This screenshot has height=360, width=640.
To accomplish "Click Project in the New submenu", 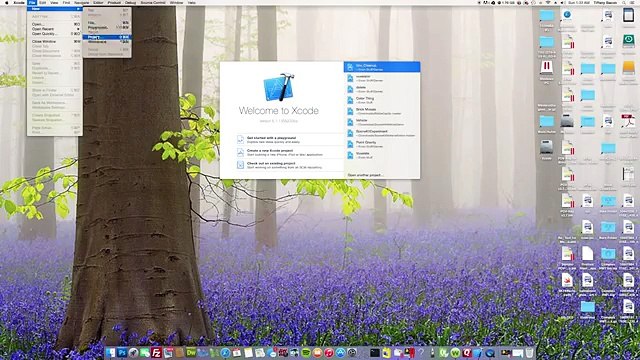I will coord(107,37).
